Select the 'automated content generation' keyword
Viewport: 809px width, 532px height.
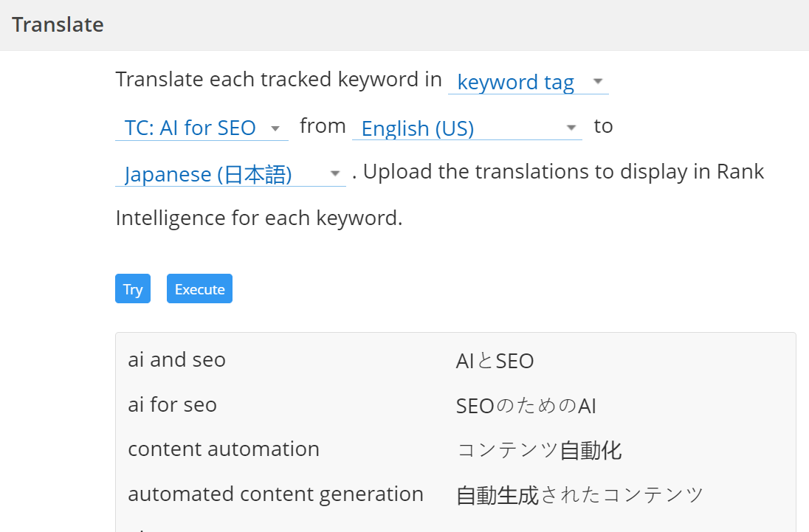(275, 494)
